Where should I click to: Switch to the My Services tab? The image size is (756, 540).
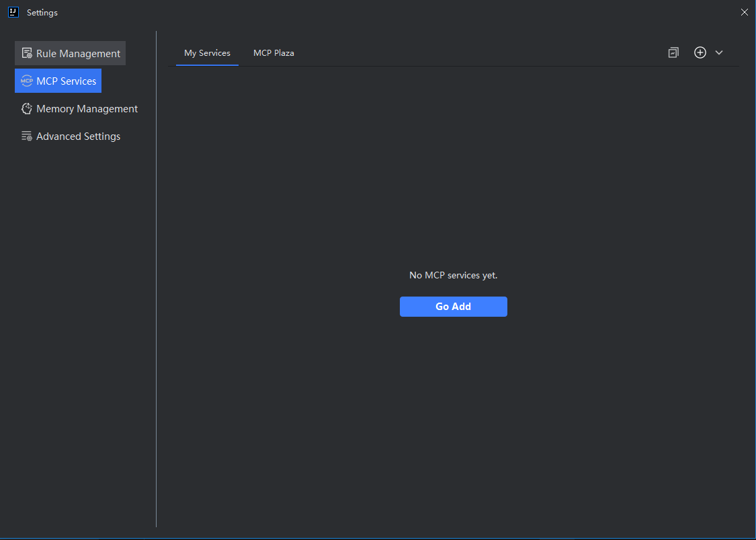tap(207, 53)
